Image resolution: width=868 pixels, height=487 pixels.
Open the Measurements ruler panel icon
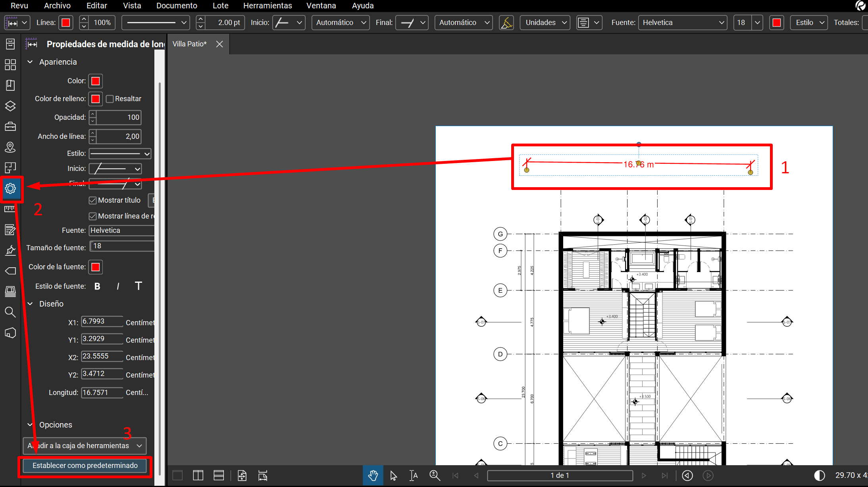point(10,209)
